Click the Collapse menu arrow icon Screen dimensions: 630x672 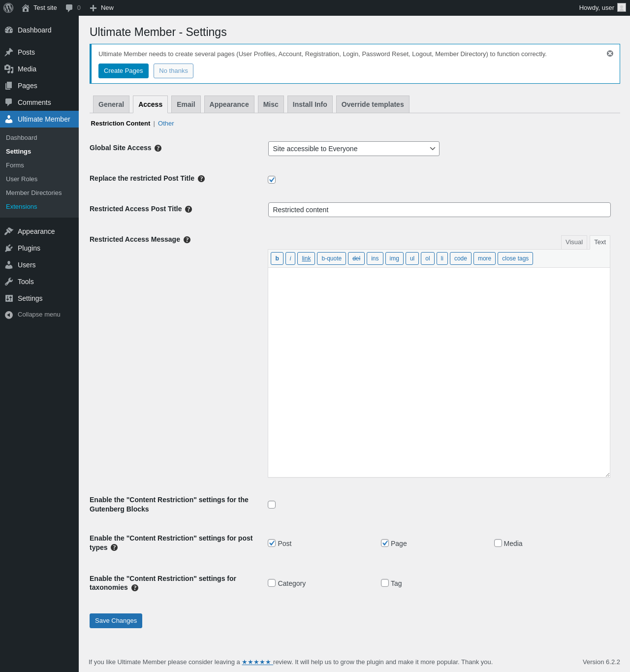(x=9, y=315)
